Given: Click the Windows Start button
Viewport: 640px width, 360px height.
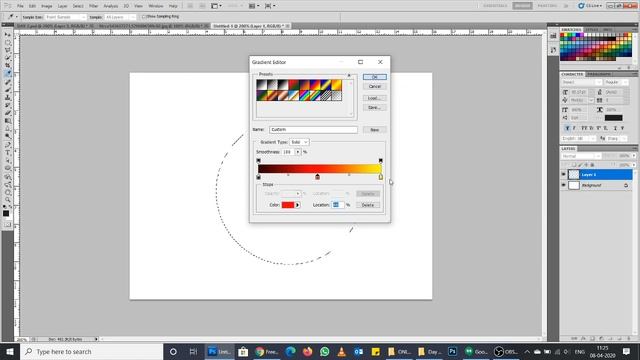Looking at the screenshot, I should coord(10,351).
